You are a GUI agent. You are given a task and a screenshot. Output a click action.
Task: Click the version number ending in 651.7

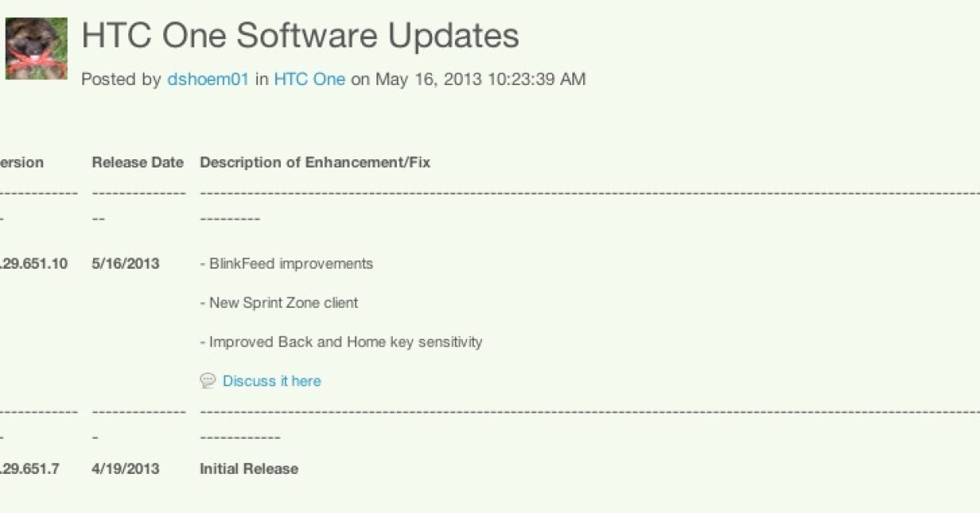(x=29, y=469)
